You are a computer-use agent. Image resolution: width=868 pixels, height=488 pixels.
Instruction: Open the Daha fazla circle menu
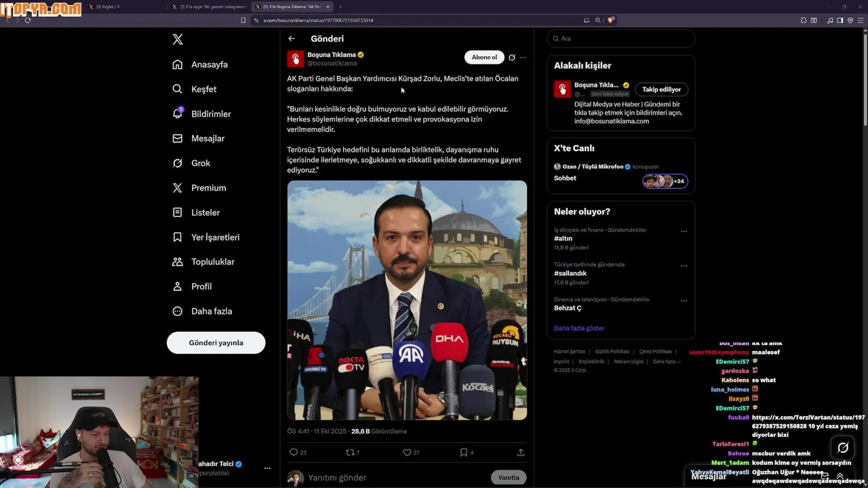coord(178,311)
